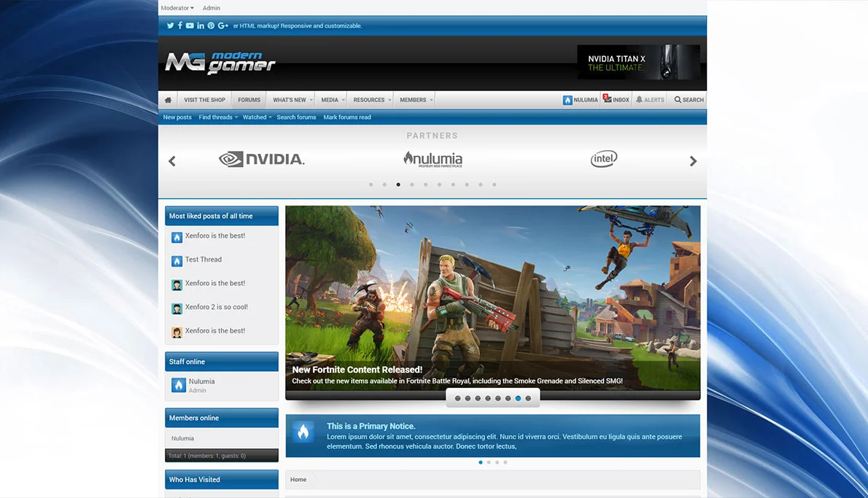This screenshot has height=498, width=868.
Task: Switch to the Forums tab
Action: click(249, 100)
